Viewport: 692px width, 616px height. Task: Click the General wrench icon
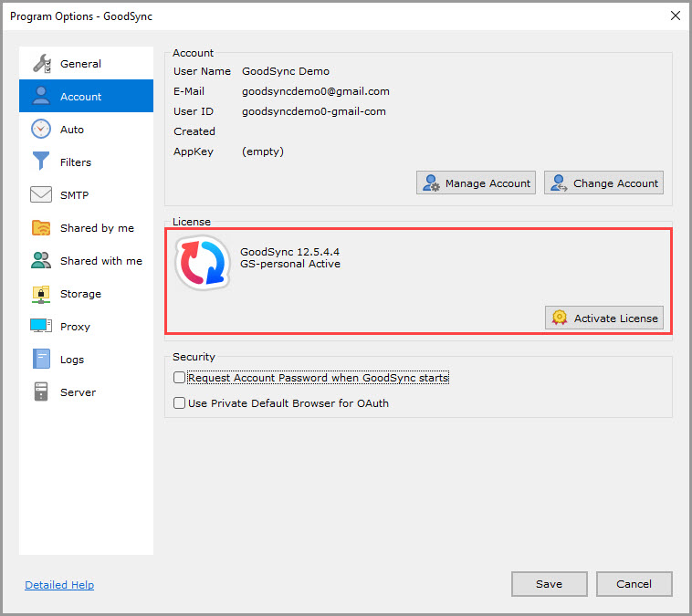(x=41, y=64)
